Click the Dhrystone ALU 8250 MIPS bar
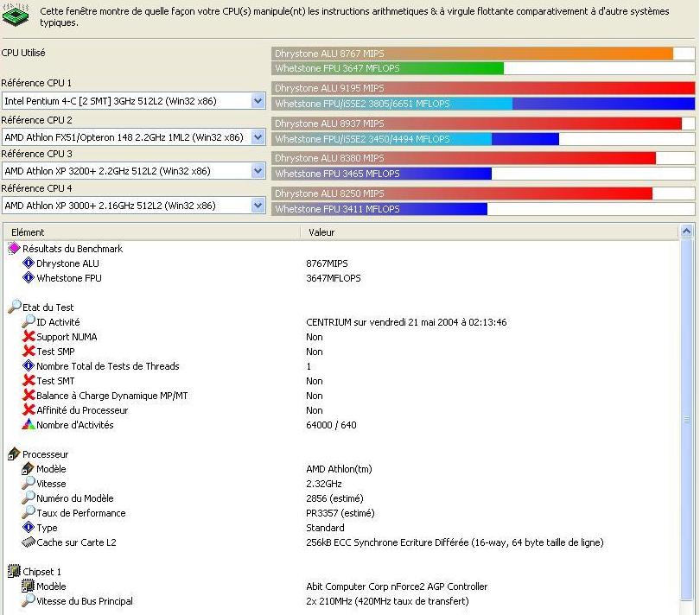 [x=462, y=193]
